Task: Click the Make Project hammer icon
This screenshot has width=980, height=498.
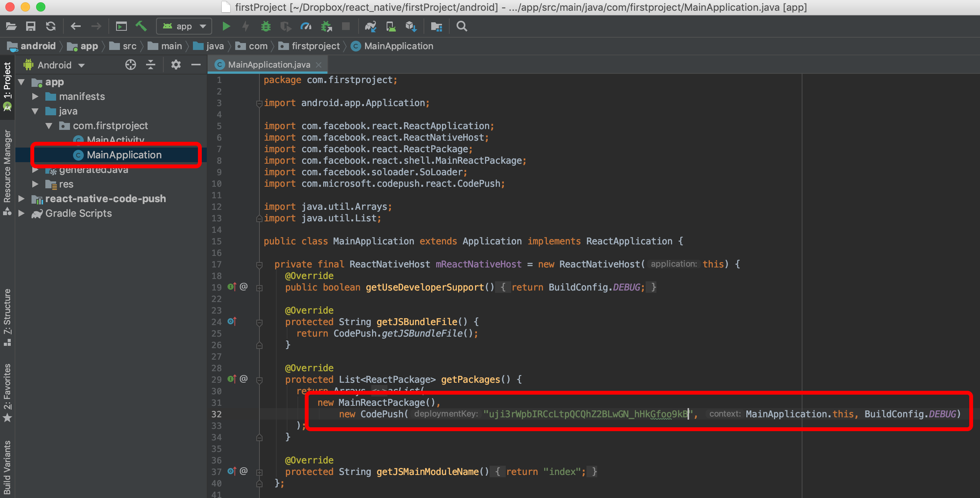Action: [141, 27]
